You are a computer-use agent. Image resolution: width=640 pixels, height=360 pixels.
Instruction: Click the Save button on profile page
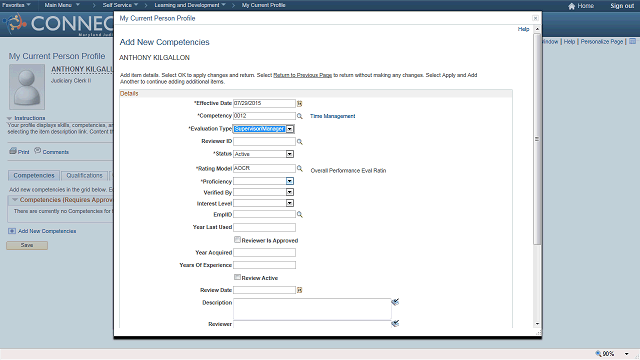pos(27,245)
